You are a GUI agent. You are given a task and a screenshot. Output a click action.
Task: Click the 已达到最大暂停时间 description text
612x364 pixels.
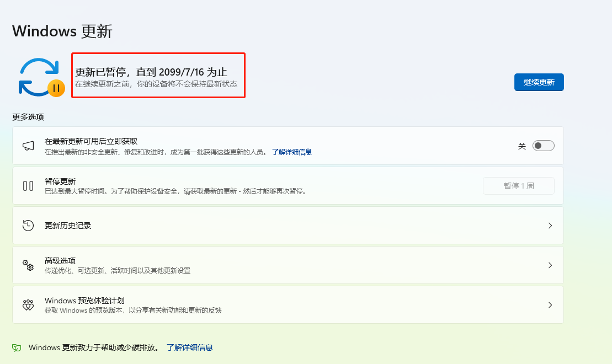point(176,191)
